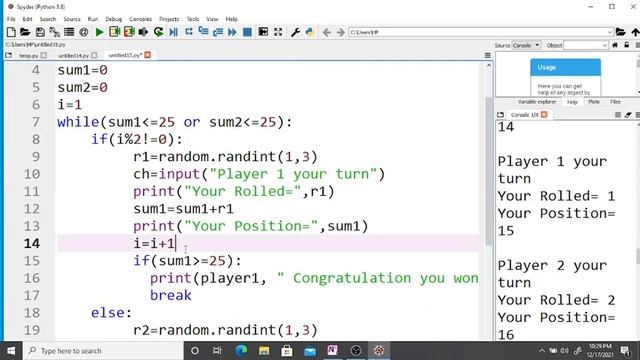Open Microsoft Edge from the taskbar
This screenshot has width=640, height=360.
click(x=241, y=351)
